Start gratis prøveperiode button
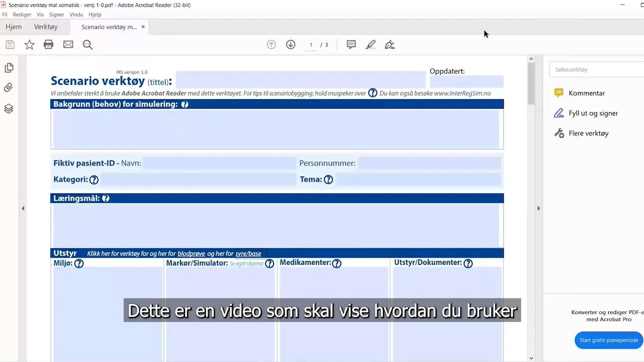The image size is (644, 362). [x=609, y=340]
